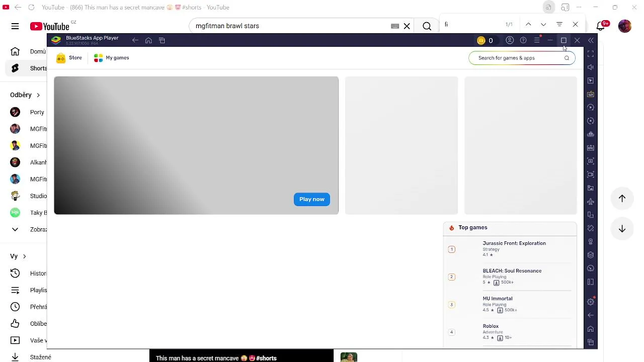Reload the browser page
Viewport: 644px width, 362px height.
point(31,7)
